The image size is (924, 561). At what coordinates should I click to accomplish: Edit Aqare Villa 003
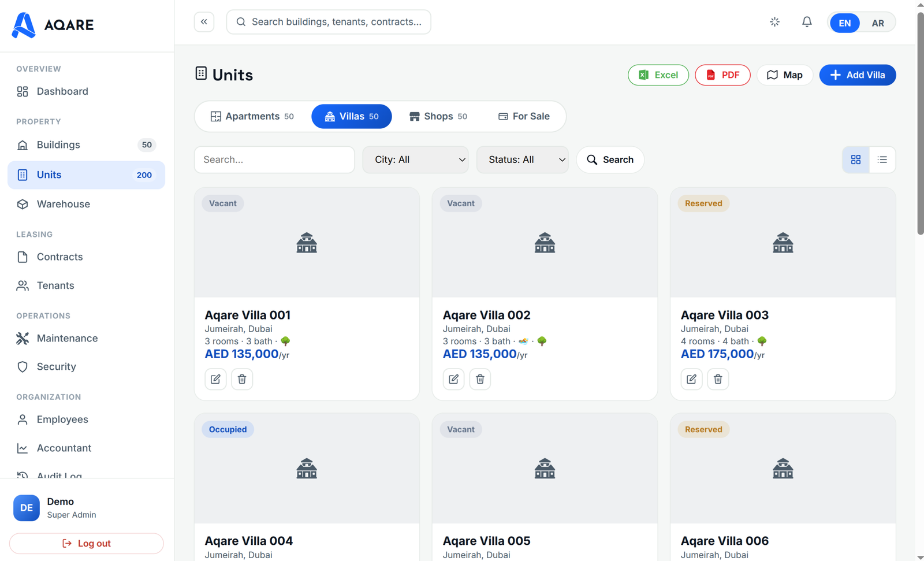click(691, 379)
